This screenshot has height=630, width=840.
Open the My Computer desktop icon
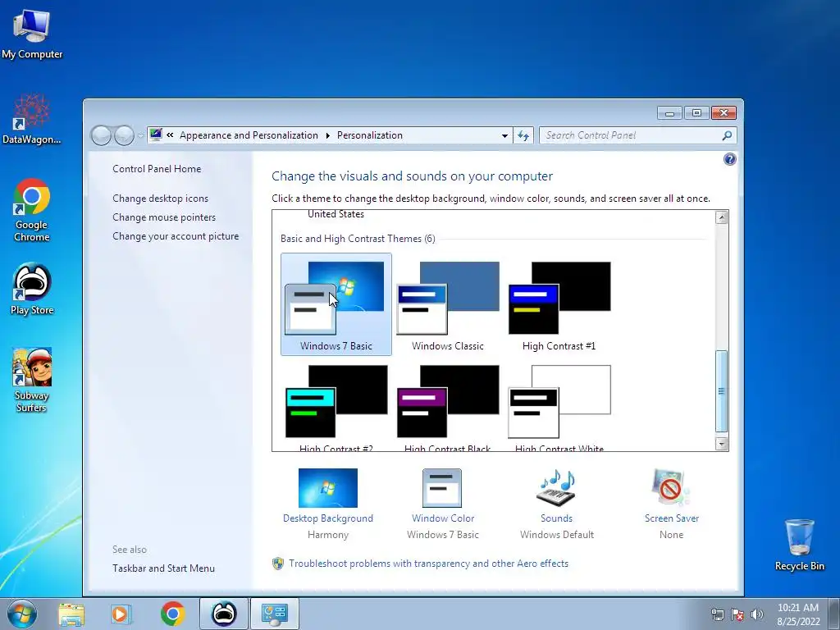click(x=32, y=33)
